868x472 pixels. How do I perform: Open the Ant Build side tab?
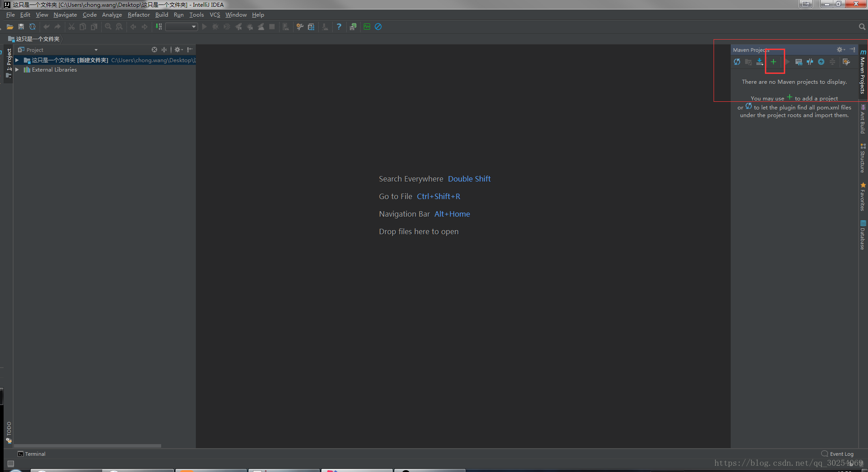pos(863,119)
